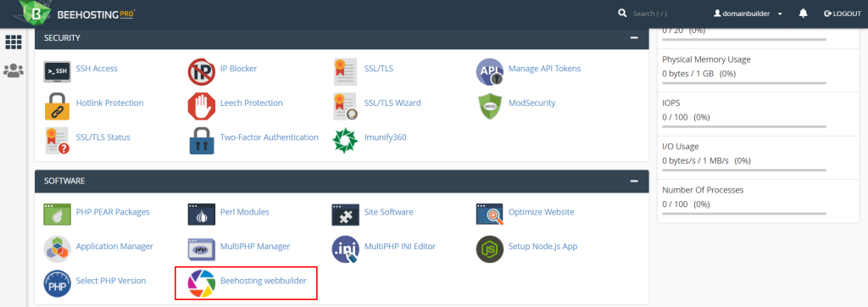Open the Perl Modules link
868x307 pixels.
point(245,212)
